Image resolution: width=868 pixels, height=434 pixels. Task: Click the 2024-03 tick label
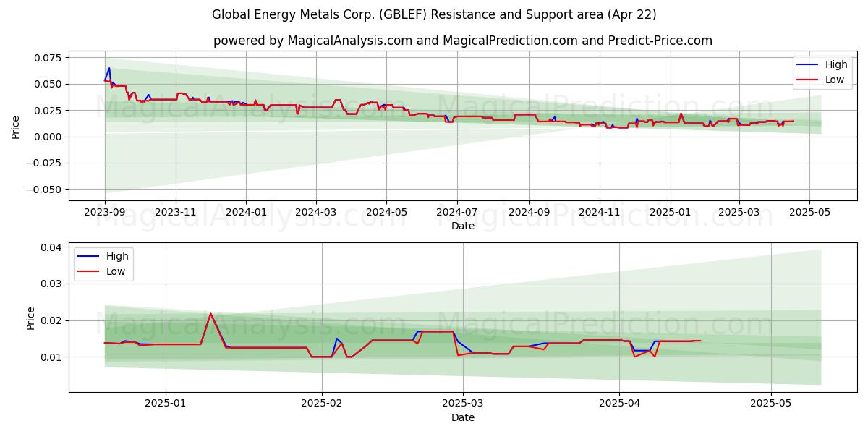316,212
